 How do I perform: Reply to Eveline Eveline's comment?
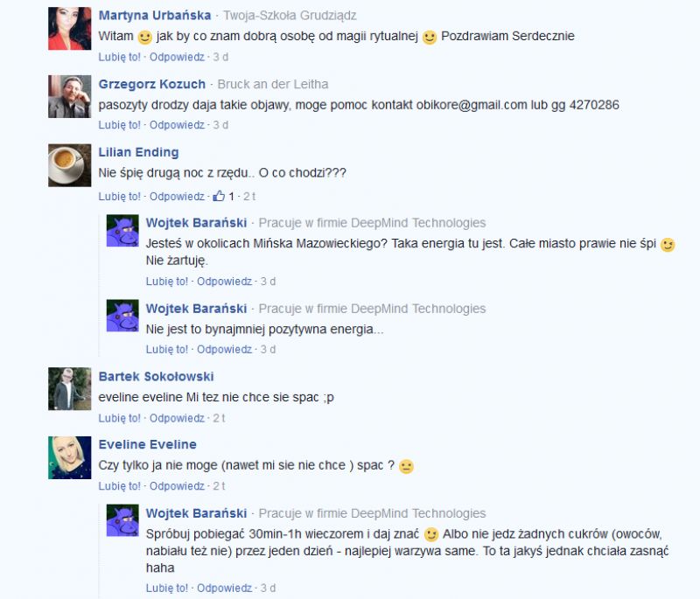click(177, 486)
